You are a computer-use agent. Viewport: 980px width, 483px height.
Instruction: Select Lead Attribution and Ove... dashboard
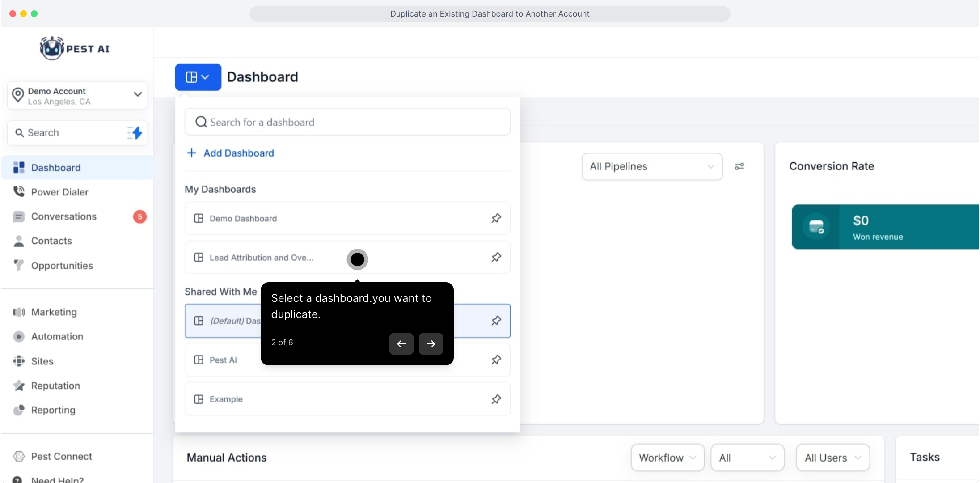(347, 258)
